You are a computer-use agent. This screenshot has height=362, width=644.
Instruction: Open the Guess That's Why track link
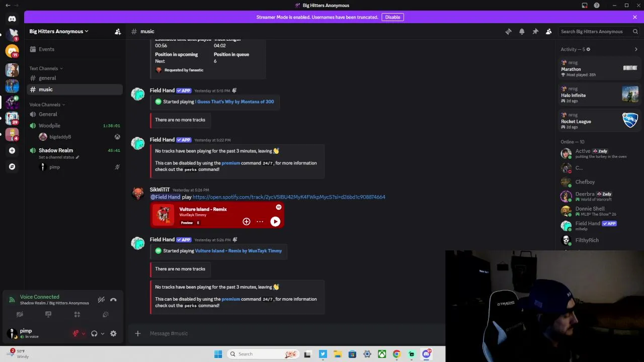234,102
